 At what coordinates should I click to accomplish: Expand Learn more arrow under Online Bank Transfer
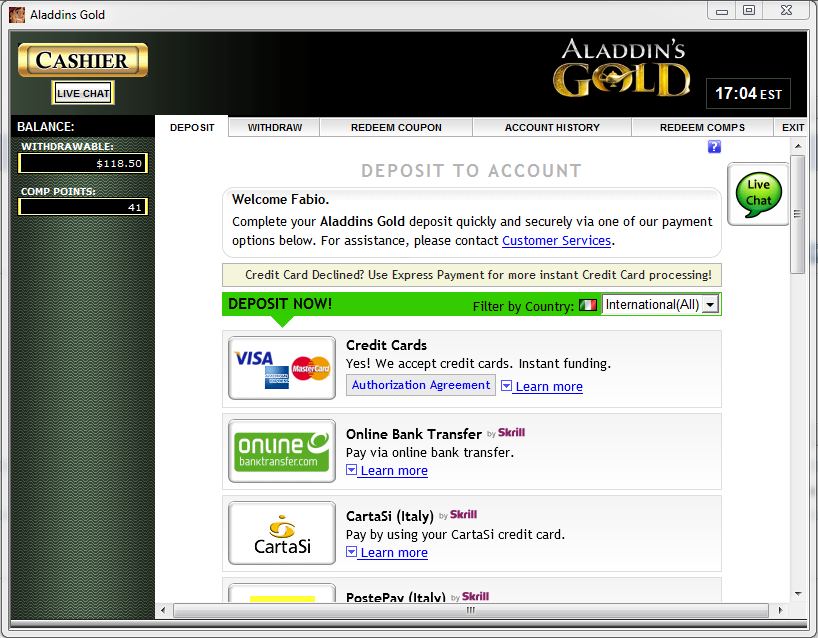pos(351,470)
